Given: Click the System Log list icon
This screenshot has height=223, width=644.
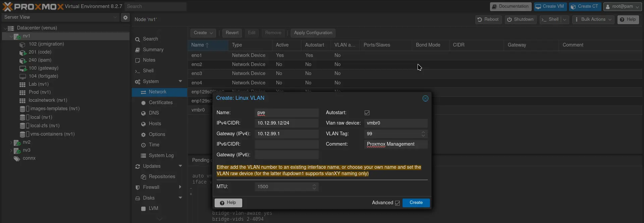Looking at the screenshot, I should click(144, 156).
